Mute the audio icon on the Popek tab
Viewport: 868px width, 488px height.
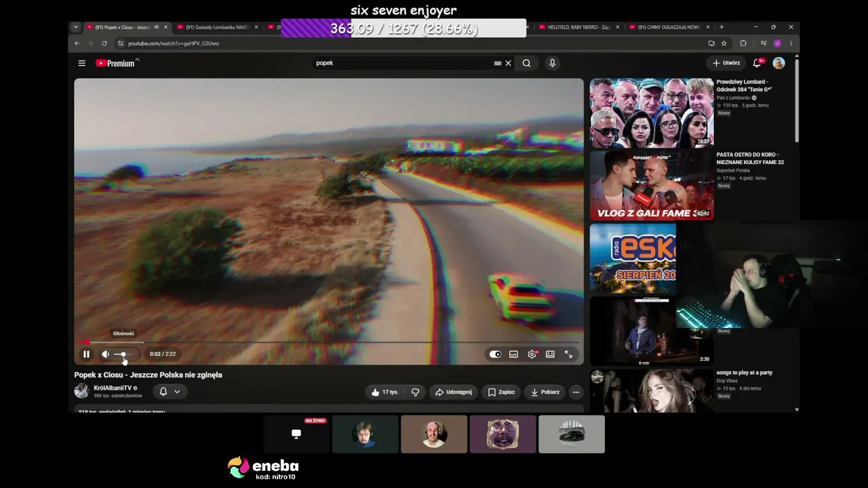[x=157, y=27]
